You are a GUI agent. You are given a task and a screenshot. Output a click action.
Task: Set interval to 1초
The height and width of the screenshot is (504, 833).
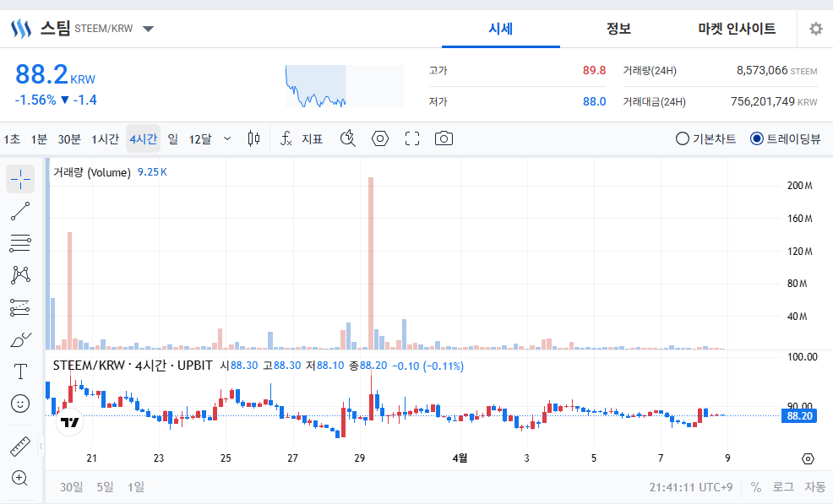click(12, 139)
